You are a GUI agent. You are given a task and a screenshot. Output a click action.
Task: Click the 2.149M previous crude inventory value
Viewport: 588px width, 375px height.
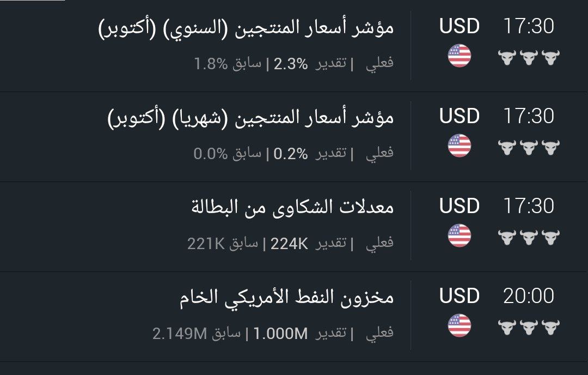[180, 333]
